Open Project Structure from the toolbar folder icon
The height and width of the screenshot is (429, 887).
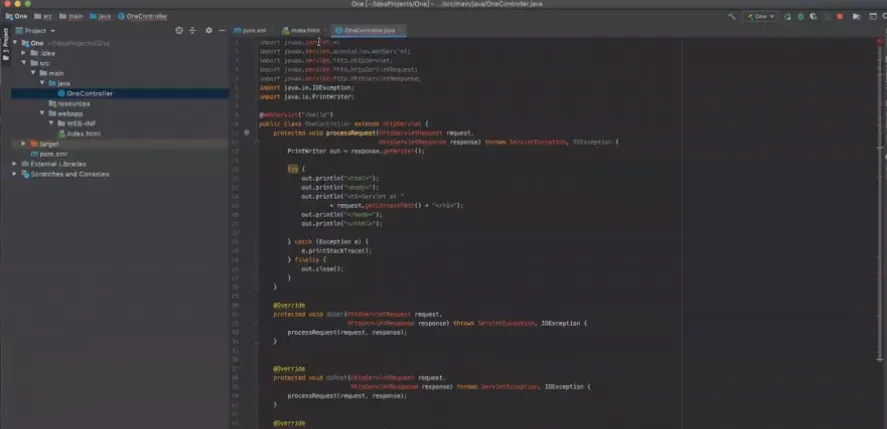856,16
